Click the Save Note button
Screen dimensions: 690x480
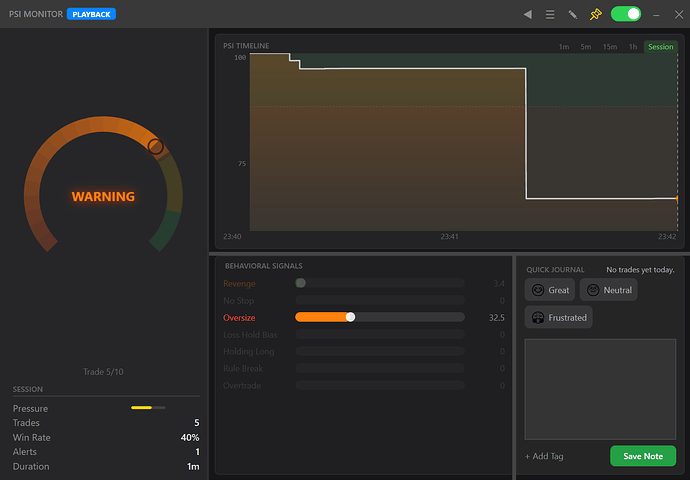[643, 456]
